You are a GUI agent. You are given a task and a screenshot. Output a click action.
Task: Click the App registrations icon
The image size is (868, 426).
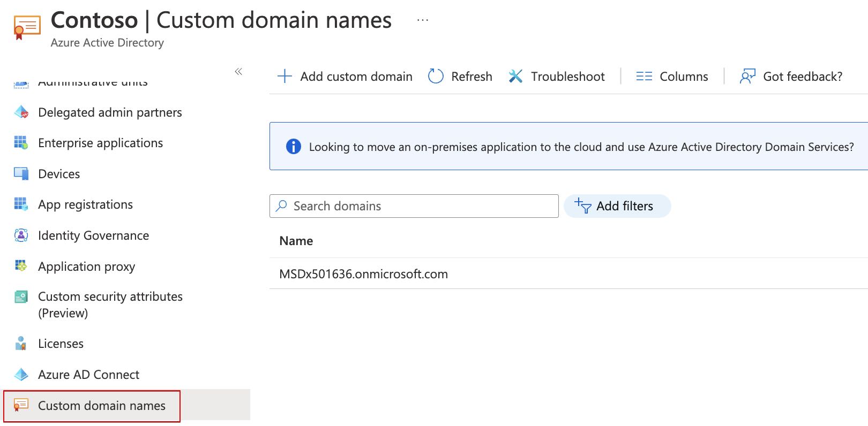tap(21, 204)
